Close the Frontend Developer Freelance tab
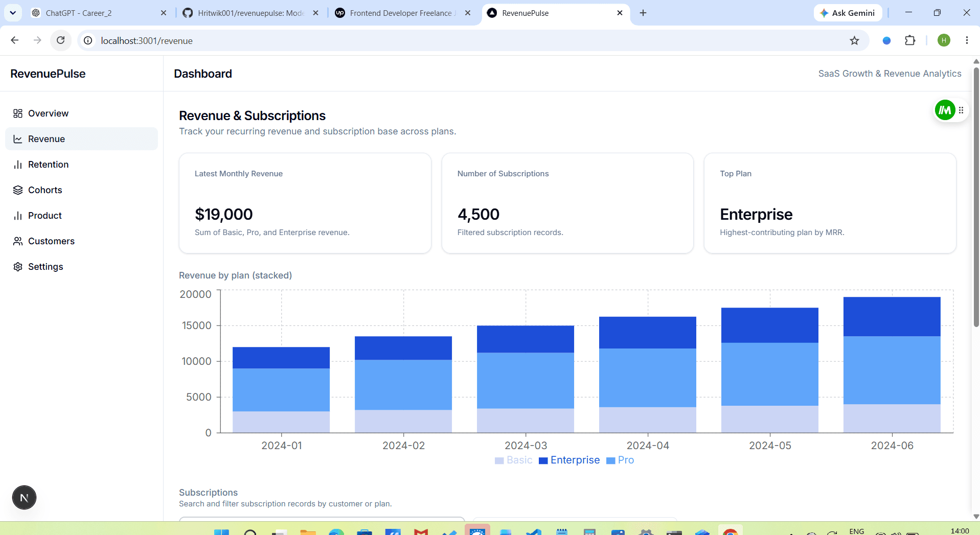 (468, 13)
